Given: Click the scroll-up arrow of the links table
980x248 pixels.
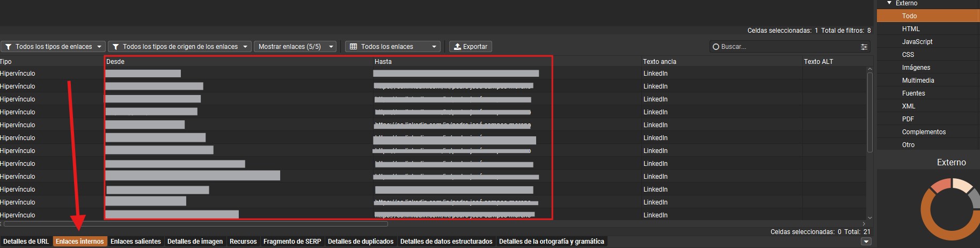Looking at the screenshot, I should point(869,69).
